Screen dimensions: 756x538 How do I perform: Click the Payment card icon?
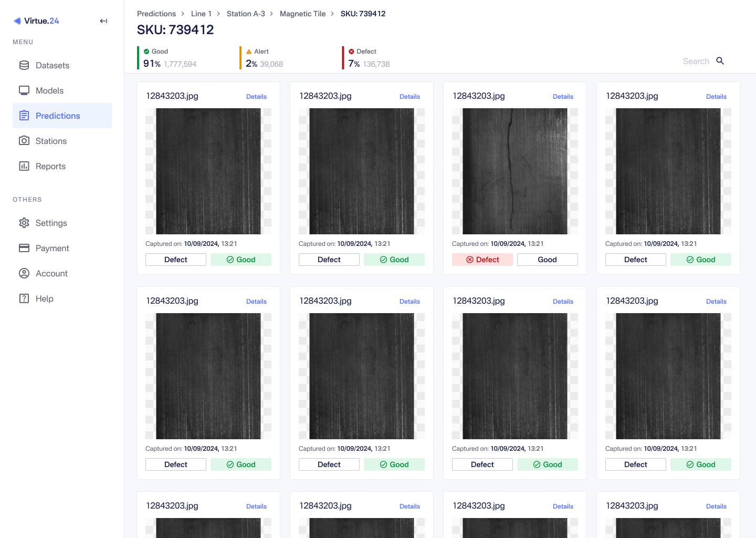(24, 248)
